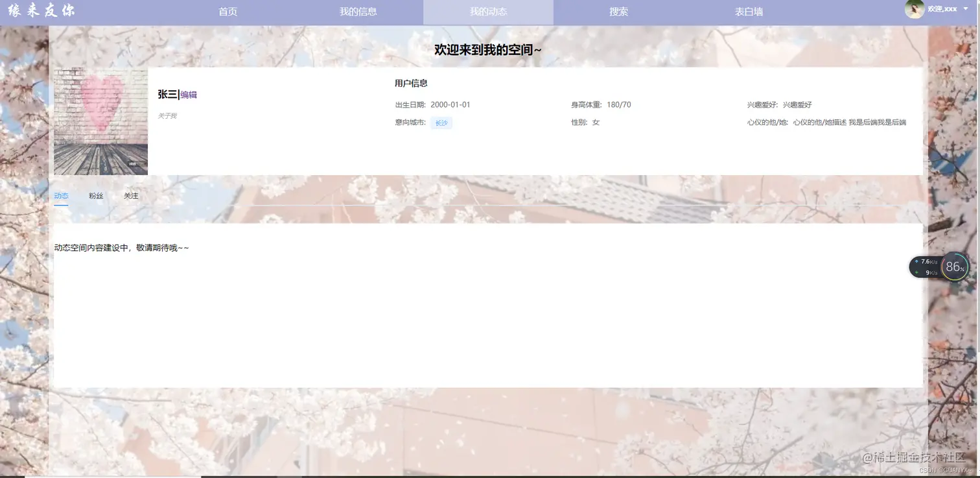Click the blue upload speed arrow icon
The height and width of the screenshot is (478, 980).
point(916,261)
